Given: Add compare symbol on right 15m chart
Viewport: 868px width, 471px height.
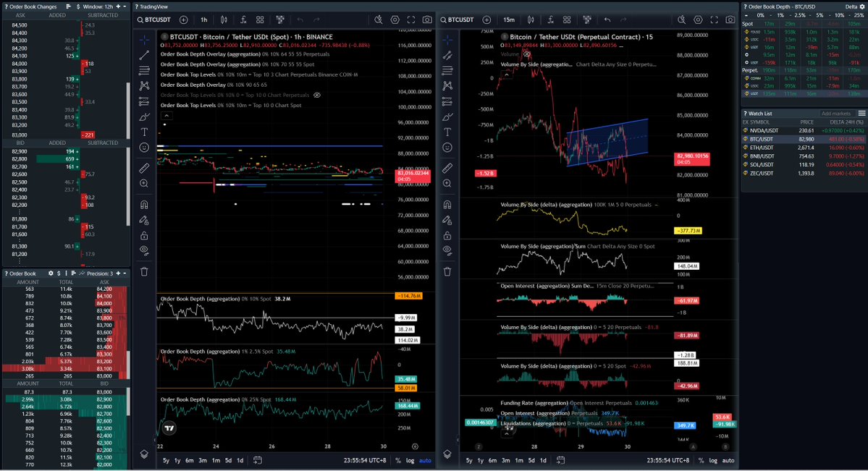Looking at the screenshot, I should point(486,20).
